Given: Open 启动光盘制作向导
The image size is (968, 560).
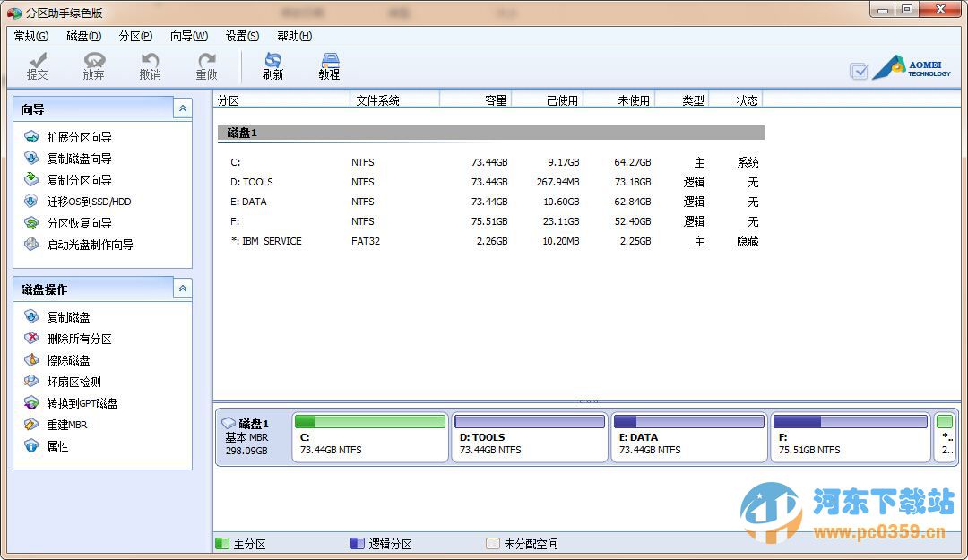Looking at the screenshot, I should click(x=91, y=245).
